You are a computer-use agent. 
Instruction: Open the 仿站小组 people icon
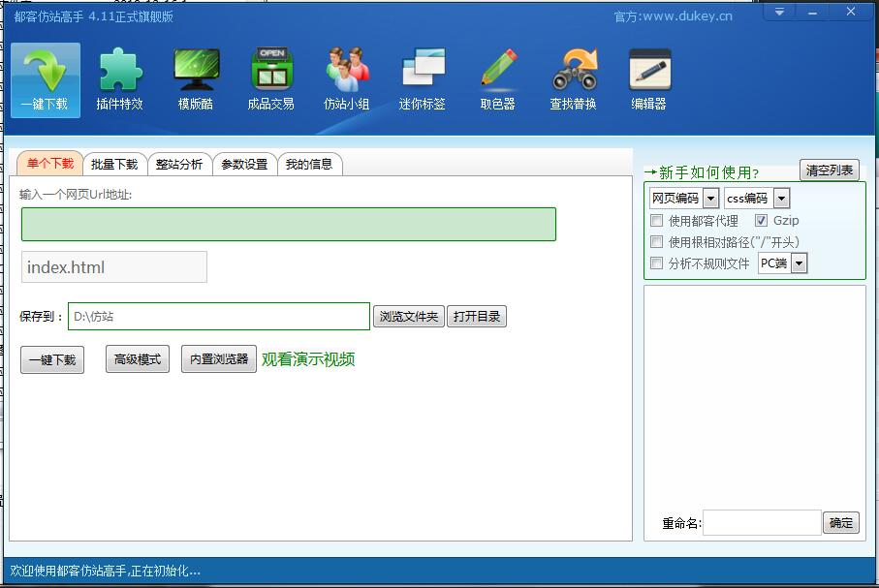pyautogui.click(x=347, y=73)
